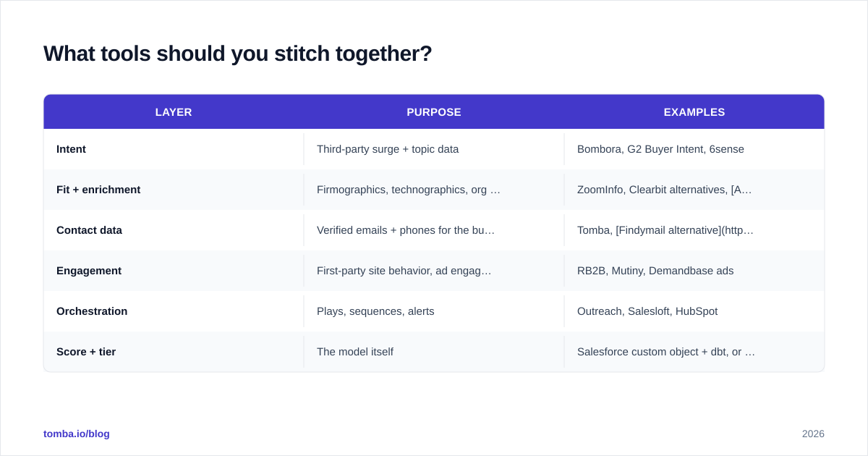Image resolution: width=868 pixels, height=456 pixels.
Task: Click 'ZoomInfo, Clearbit alternatives' cell
Action: click(665, 190)
